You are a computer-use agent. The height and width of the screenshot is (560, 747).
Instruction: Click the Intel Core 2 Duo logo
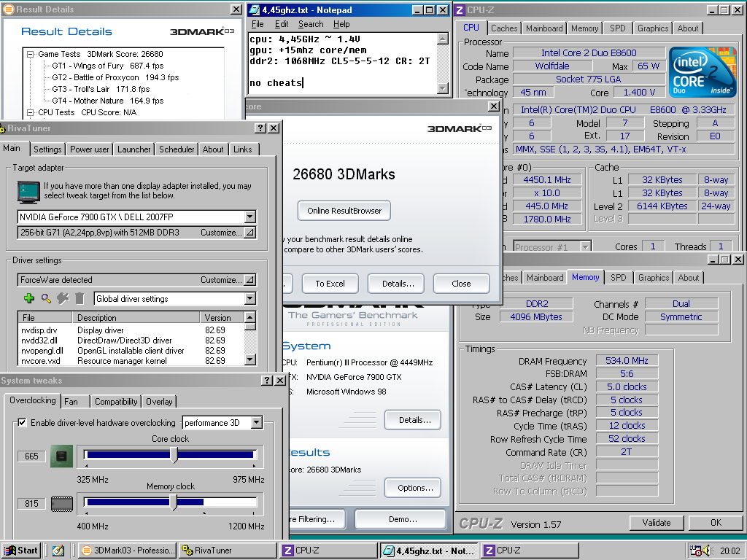(x=703, y=72)
